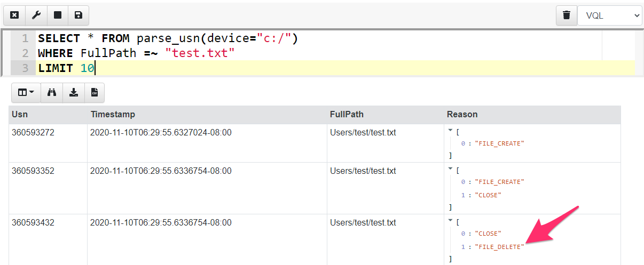The height and width of the screenshot is (265, 644).
Task: Collapse the Reason array in first row
Action: pos(451,131)
